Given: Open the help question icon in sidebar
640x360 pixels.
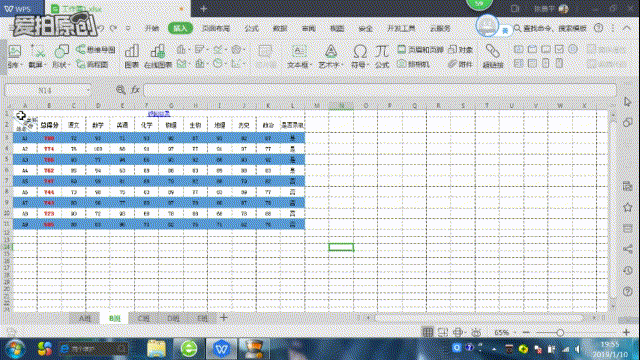Looking at the screenshot, I should (x=628, y=291).
